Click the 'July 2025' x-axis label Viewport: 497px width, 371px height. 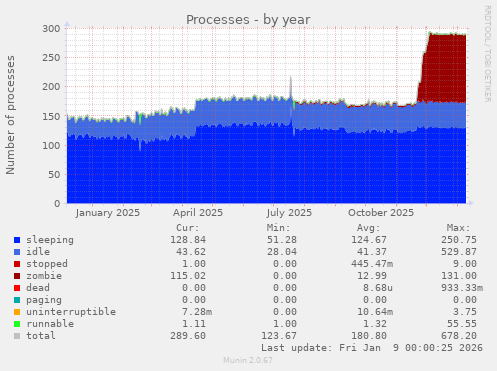click(x=289, y=213)
